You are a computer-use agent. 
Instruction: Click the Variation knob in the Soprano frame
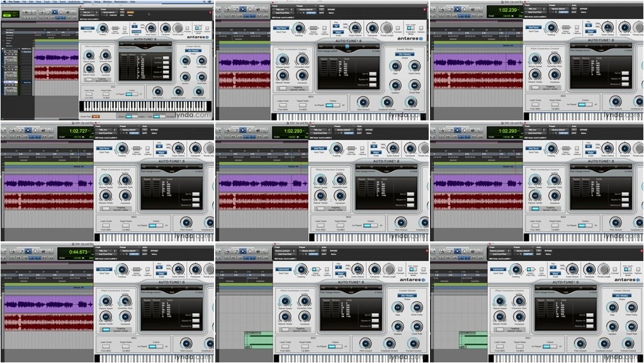[185, 77]
